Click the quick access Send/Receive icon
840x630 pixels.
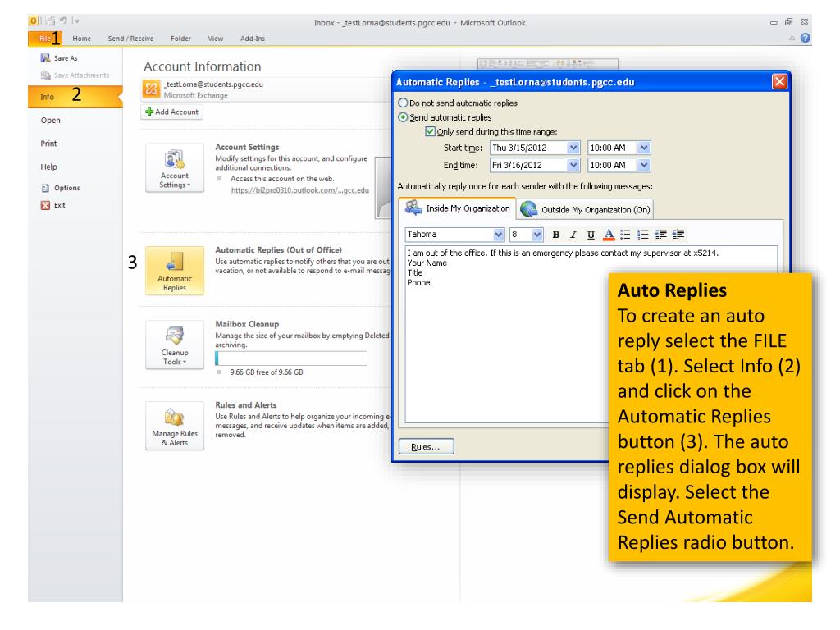pos(50,21)
